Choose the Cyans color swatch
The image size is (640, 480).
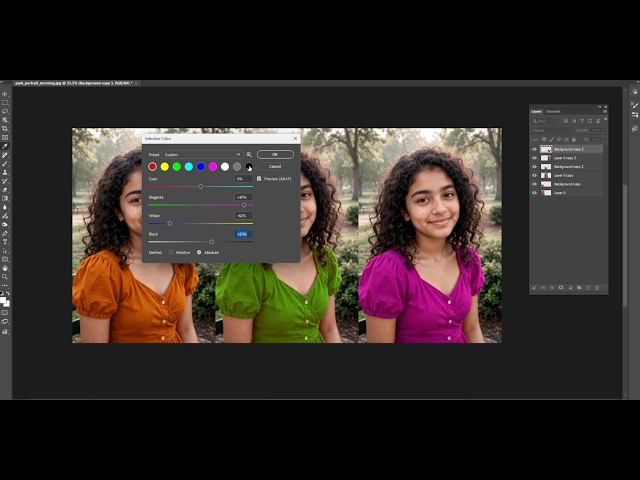coord(189,167)
